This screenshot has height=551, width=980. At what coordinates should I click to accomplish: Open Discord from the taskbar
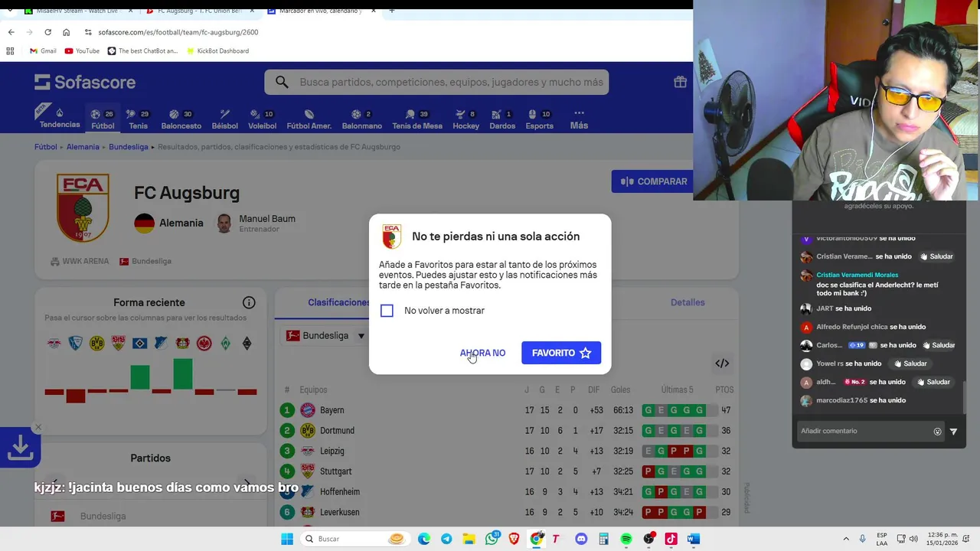click(x=581, y=539)
